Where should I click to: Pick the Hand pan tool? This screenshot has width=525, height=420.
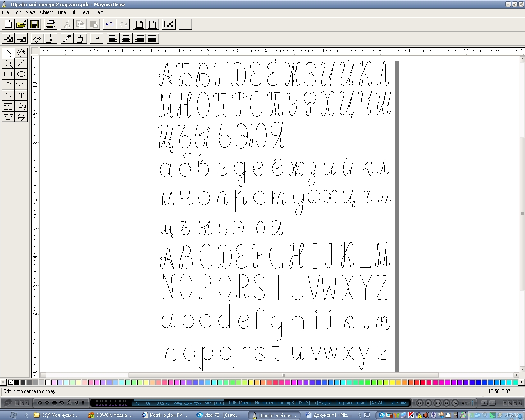pos(21,52)
